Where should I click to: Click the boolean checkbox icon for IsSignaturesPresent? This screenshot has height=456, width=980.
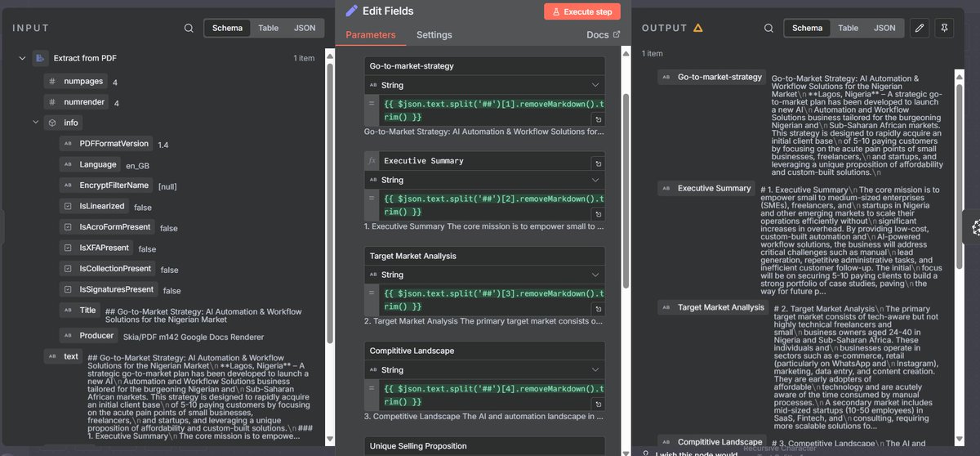coord(67,289)
